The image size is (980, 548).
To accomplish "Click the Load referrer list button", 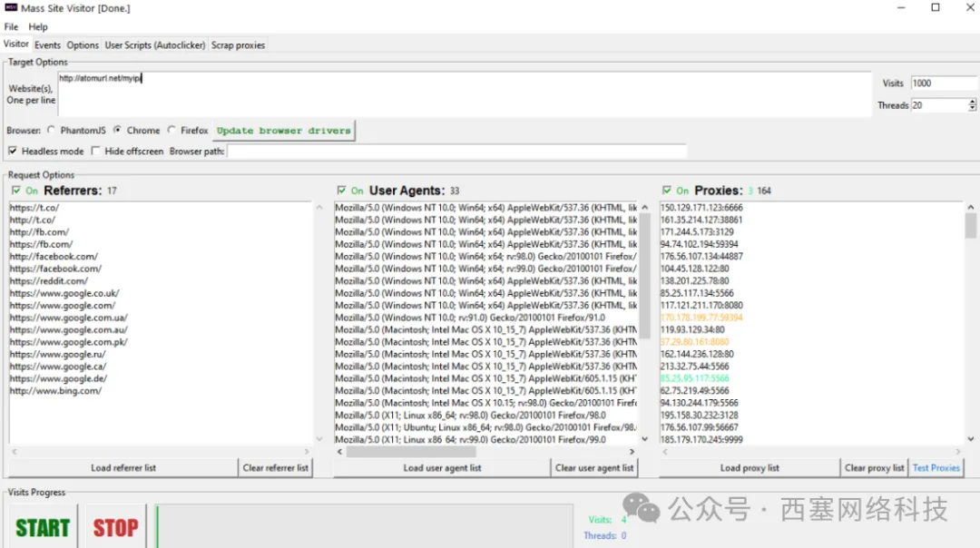I will tap(123, 468).
